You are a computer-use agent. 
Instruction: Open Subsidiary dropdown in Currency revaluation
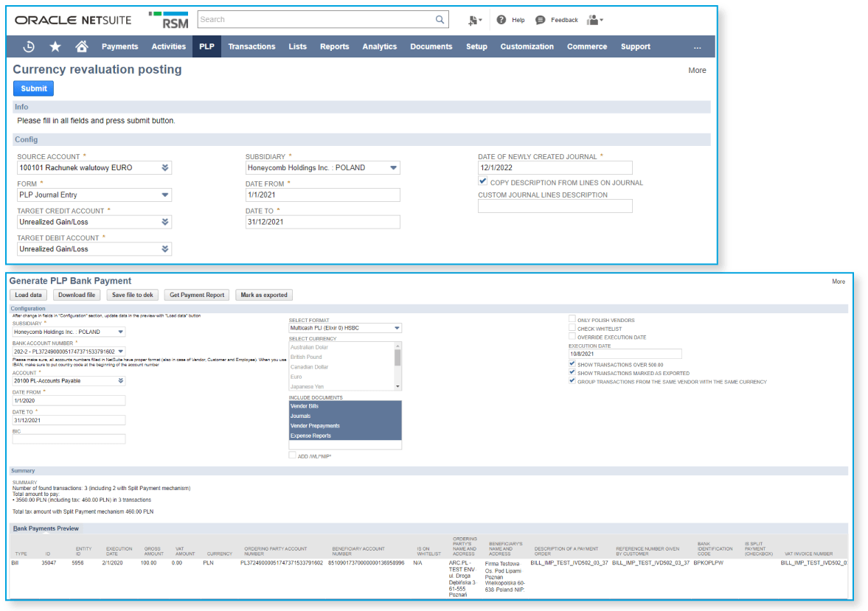[x=393, y=168]
